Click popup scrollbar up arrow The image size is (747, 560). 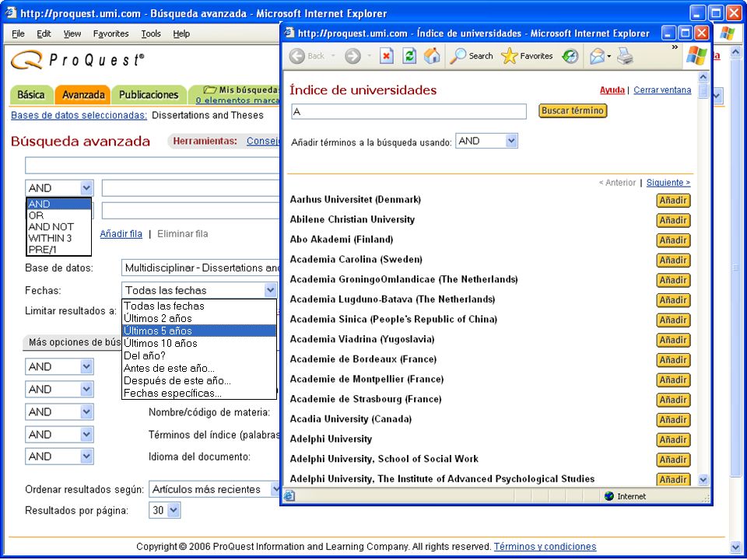(x=703, y=77)
